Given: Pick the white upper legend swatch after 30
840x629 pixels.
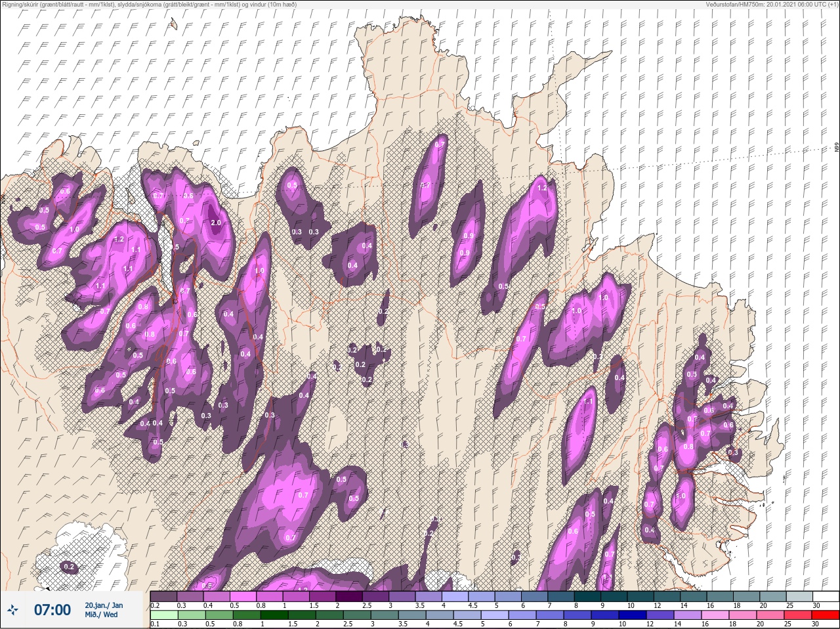Looking at the screenshot, I should (827, 596).
